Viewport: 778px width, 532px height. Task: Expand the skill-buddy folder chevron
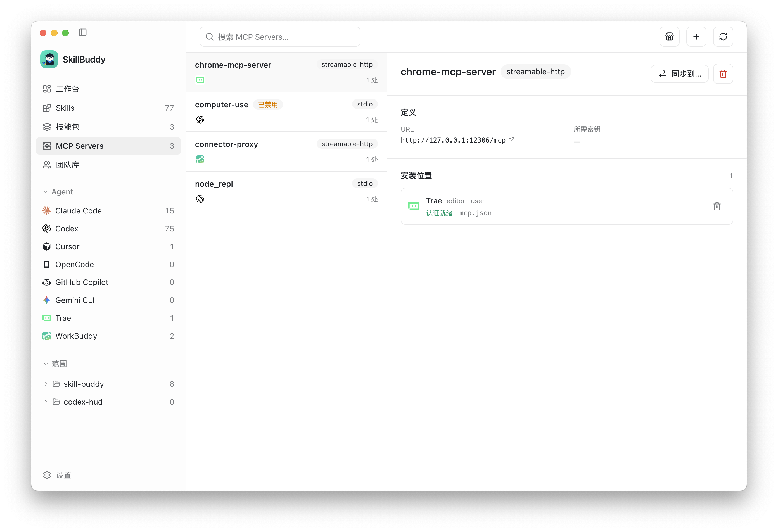pyautogui.click(x=46, y=384)
